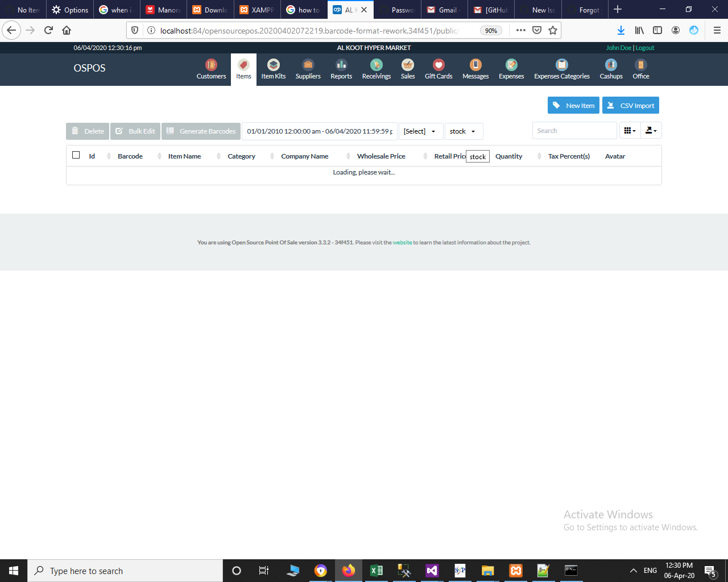Toggle the select-all checkbox in table header
Screen dimensions: 728x582
tap(76, 154)
